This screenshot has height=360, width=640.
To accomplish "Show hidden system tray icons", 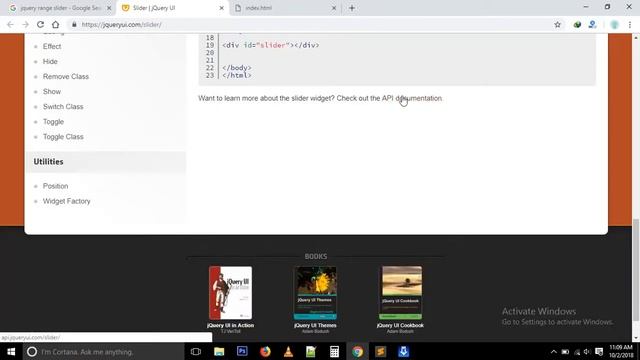I will tap(553, 351).
